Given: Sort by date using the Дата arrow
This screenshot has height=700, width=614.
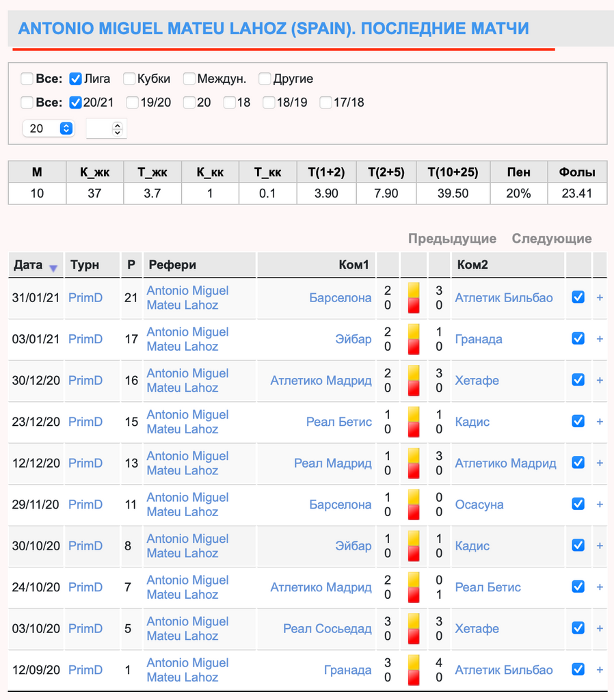Looking at the screenshot, I should pyautogui.click(x=53, y=268).
